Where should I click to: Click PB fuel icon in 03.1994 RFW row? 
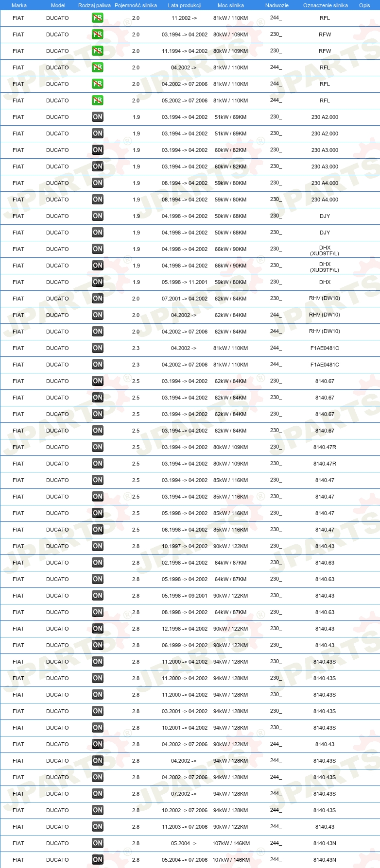[98, 34]
